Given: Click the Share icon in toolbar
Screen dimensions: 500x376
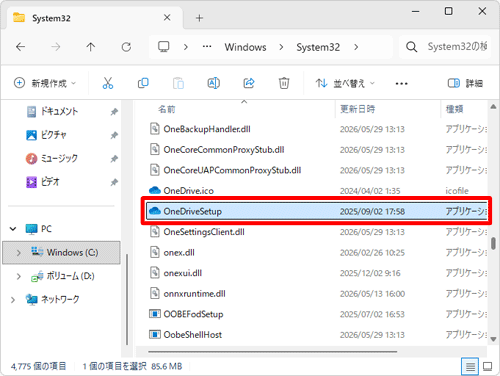Looking at the screenshot, I should [x=249, y=83].
